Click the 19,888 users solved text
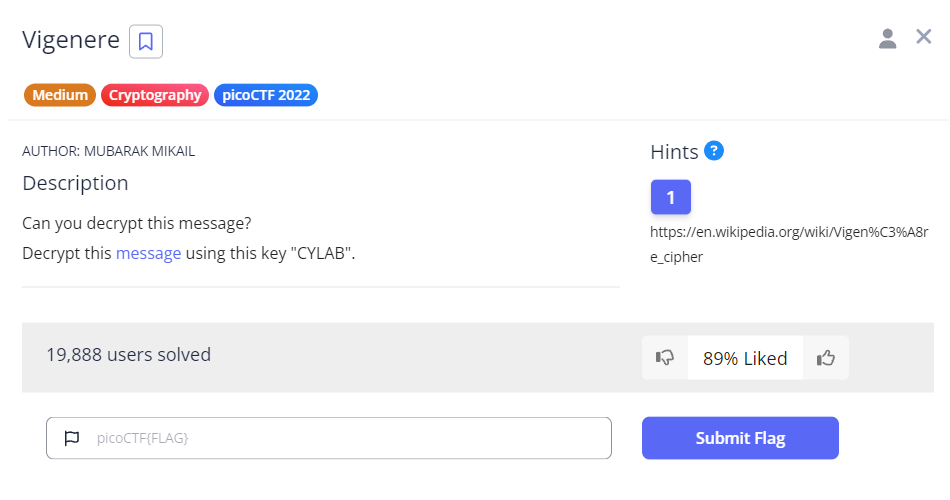The image size is (950, 500). (128, 354)
